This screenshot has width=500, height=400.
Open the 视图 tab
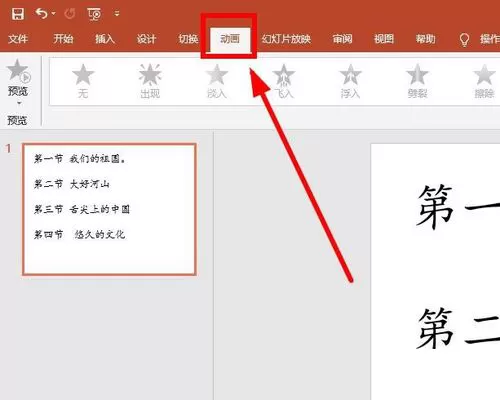pyautogui.click(x=384, y=39)
